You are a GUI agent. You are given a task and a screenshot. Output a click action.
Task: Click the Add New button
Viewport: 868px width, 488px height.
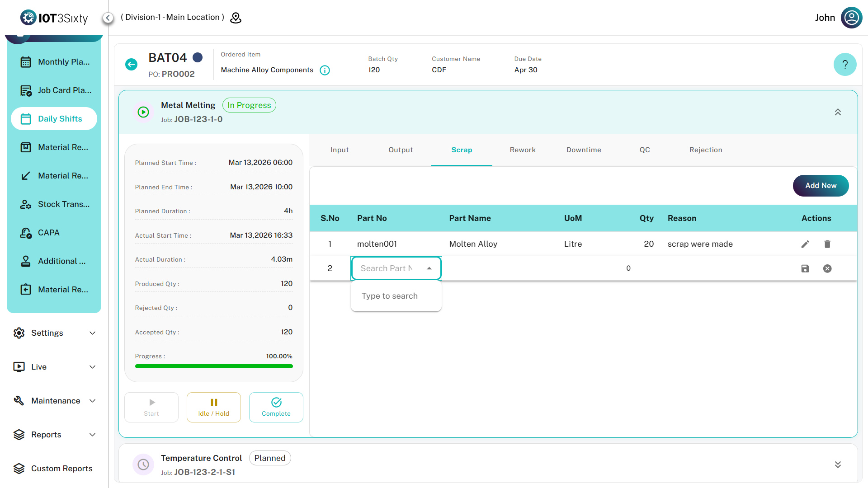coord(821,186)
